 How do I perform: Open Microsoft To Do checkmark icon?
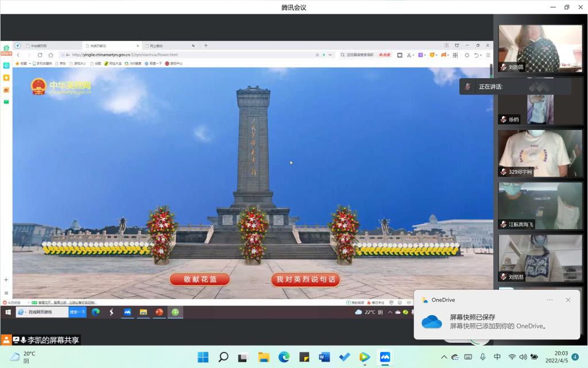click(x=345, y=357)
